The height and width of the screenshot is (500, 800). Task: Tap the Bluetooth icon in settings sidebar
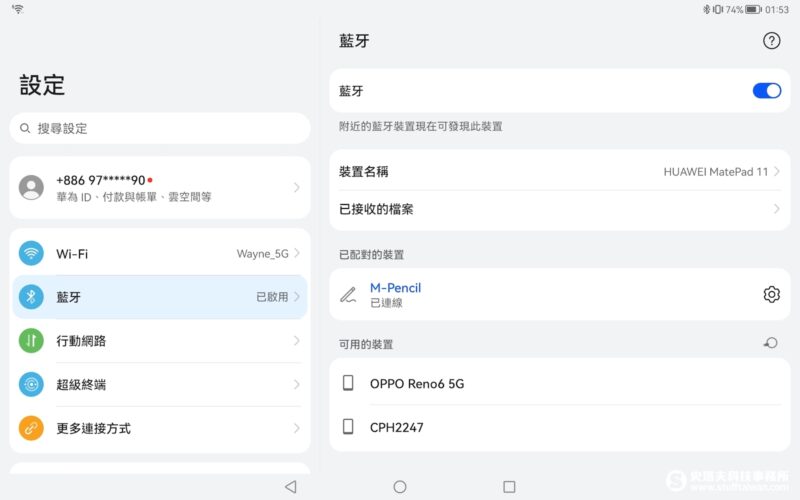point(31,297)
